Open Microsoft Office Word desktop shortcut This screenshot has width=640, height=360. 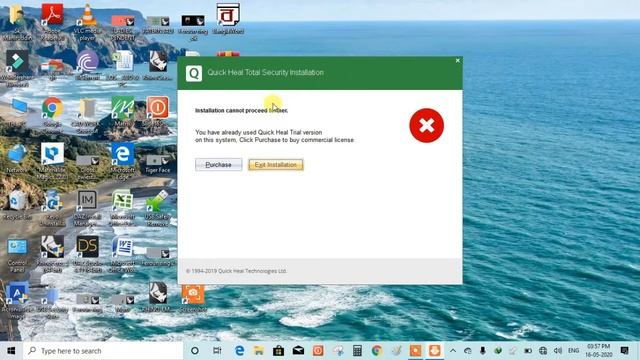(122, 254)
